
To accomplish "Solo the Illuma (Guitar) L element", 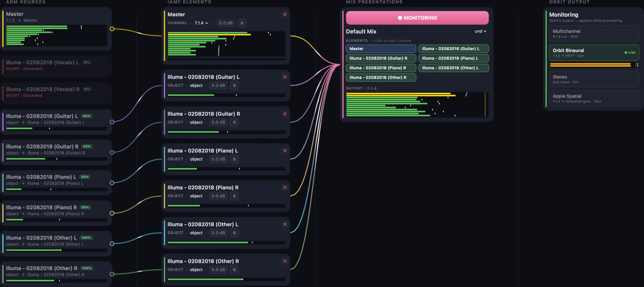I will [x=234, y=86].
